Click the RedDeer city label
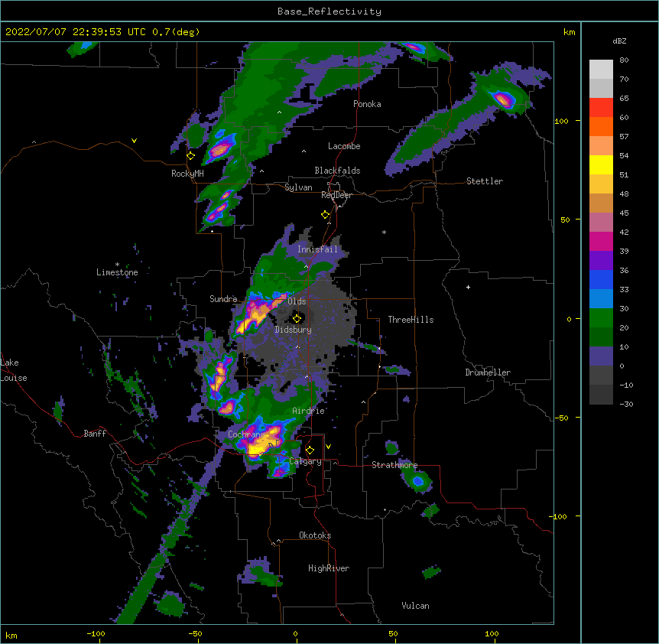Viewport: 659px width, 644px height. point(337,195)
